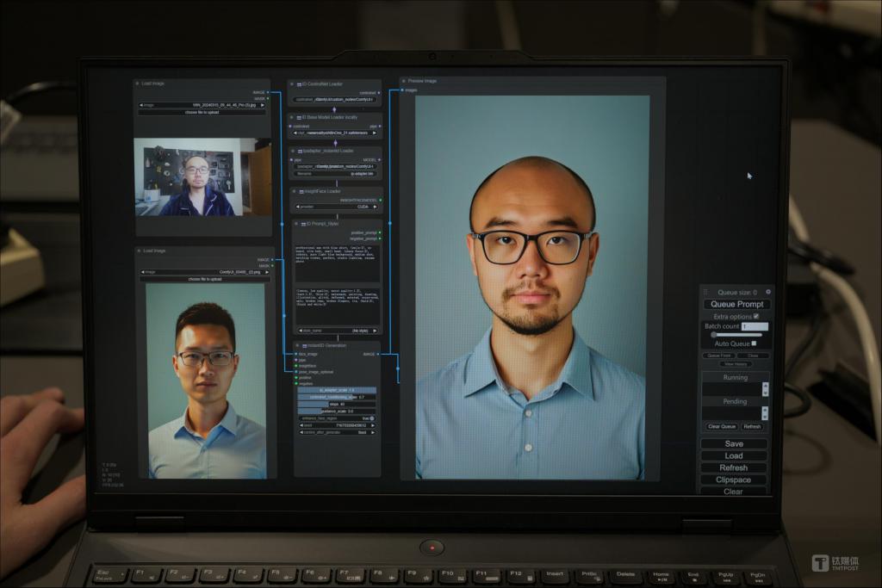Click Ipadapter Loader MODEL output port

(x=380, y=159)
